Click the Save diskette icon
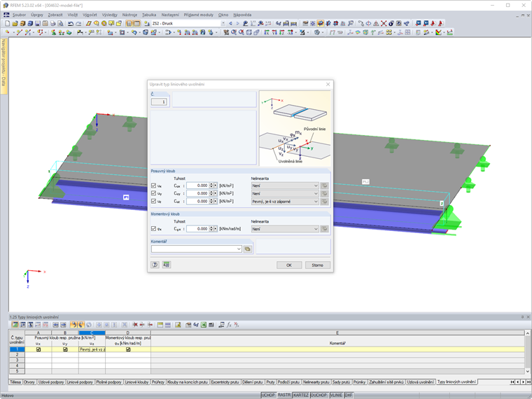The width and height of the screenshot is (532, 399). point(38,23)
